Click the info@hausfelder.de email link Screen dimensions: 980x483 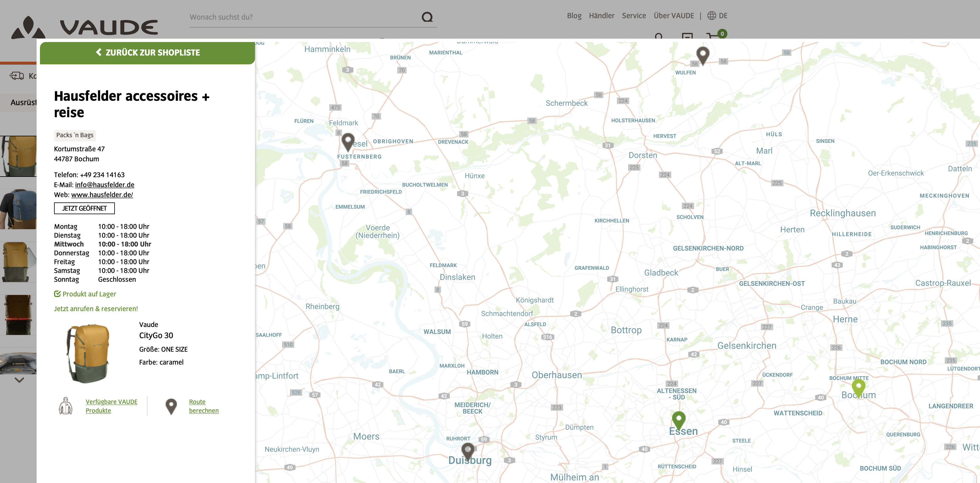pyautogui.click(x=105, y=185)
